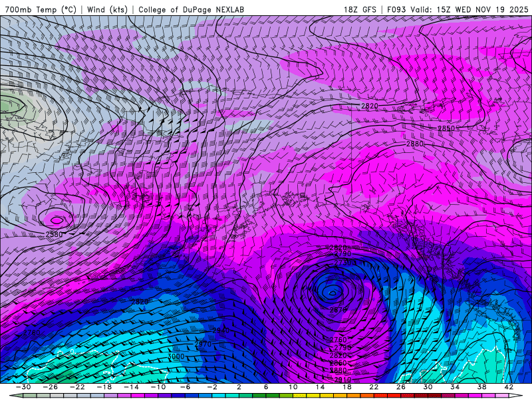Viewport: 532px width, 399px height.
Task: Click the 14 value on the color scale
Action: [x=320, y=387]
